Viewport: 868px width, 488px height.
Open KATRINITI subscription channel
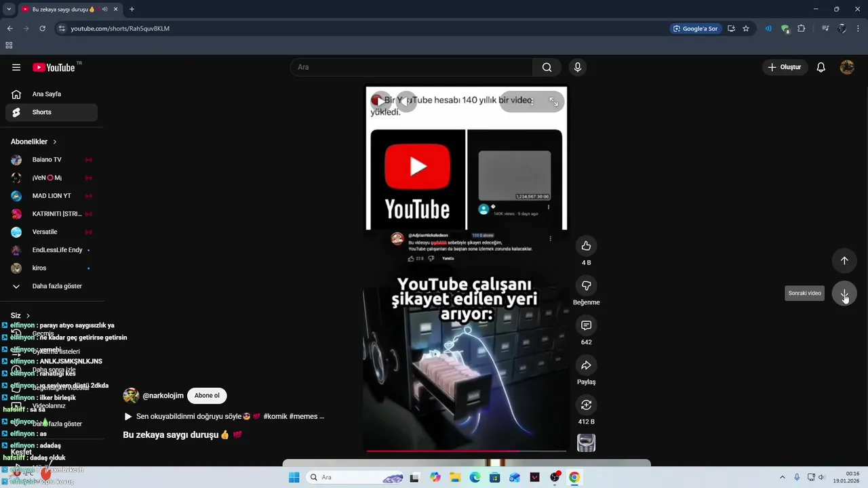pyautogui.click(x=52, y=214)
